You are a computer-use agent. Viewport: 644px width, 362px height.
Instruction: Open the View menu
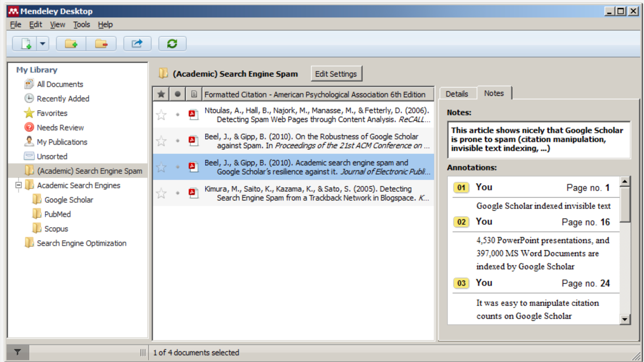click(57, 24)
